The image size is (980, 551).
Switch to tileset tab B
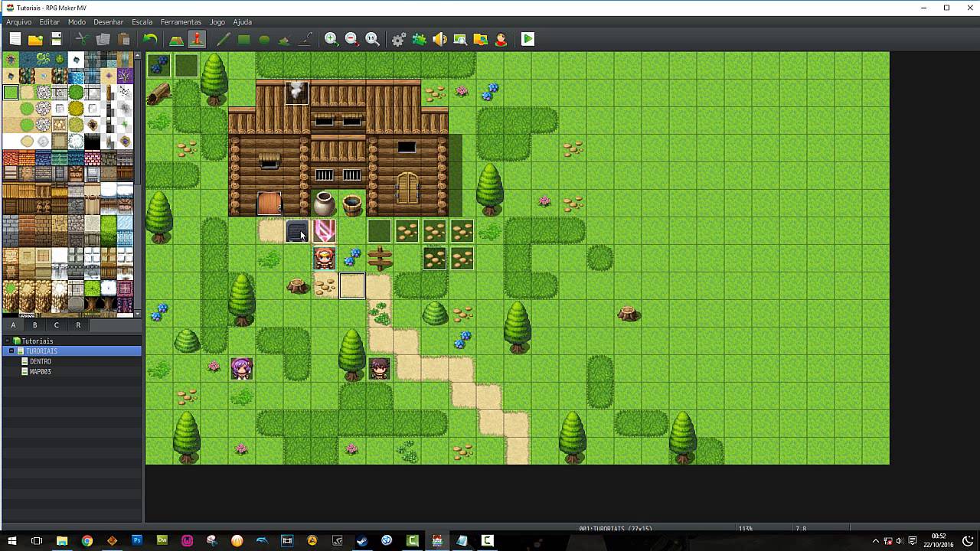(34, 325)
